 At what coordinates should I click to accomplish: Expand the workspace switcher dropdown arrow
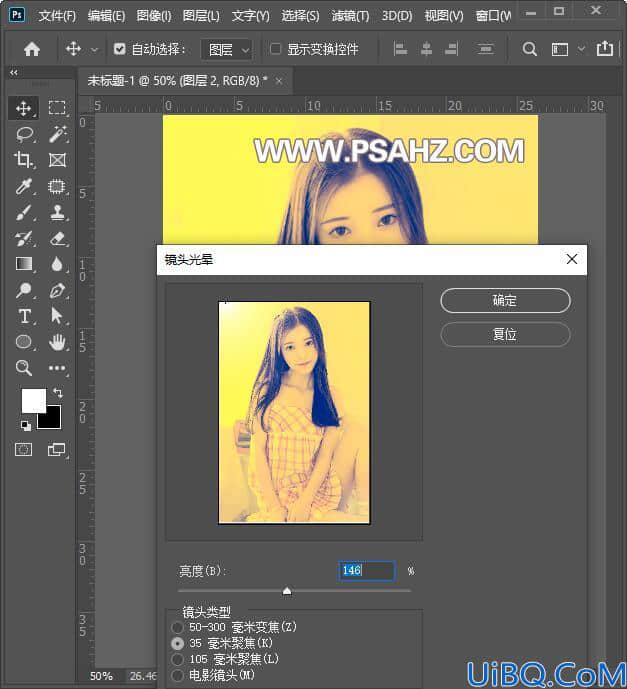coord(581,49)
